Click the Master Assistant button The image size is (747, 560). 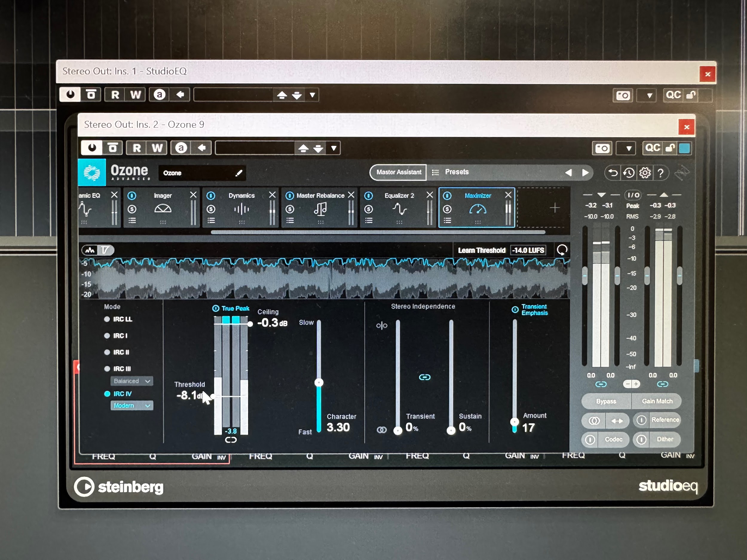click(399, 172)
